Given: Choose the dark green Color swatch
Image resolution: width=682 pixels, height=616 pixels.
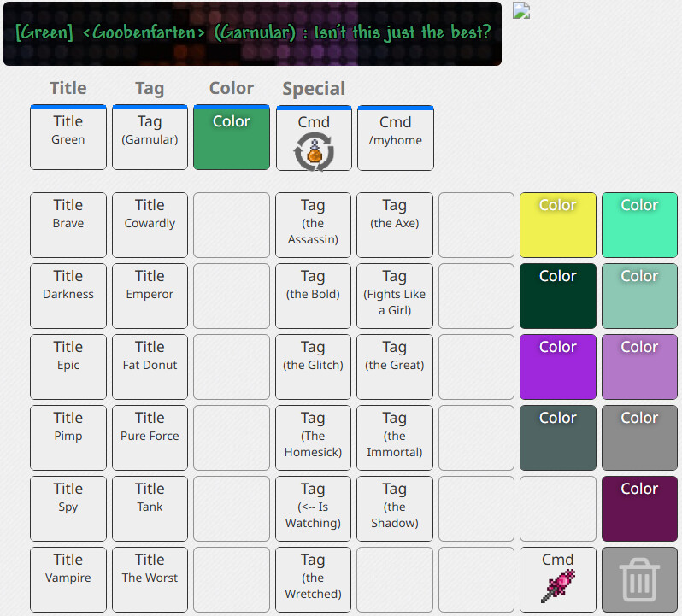Looking at the screenshot, I should (x=557, y=296).
